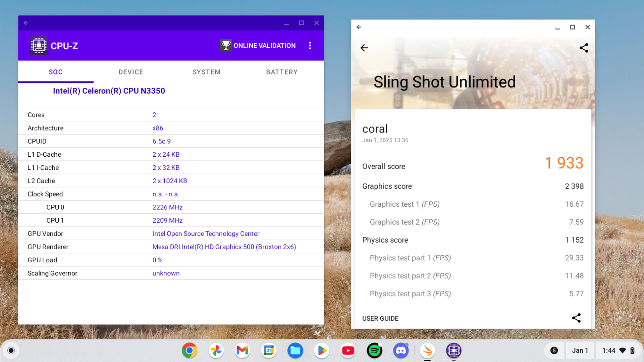Click the Physics test part 1 (FPS) row

[x=473, y=258]
